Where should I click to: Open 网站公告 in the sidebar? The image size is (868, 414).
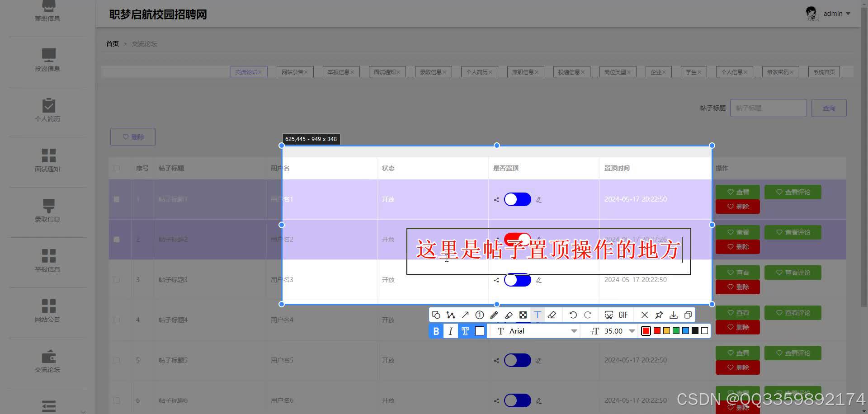click(47, 311)
